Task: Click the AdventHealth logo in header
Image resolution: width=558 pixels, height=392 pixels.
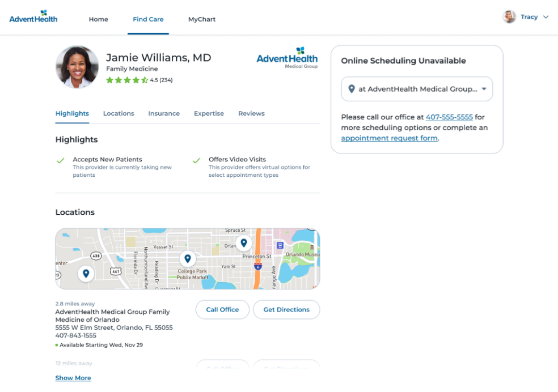Action: coord(33,16)
